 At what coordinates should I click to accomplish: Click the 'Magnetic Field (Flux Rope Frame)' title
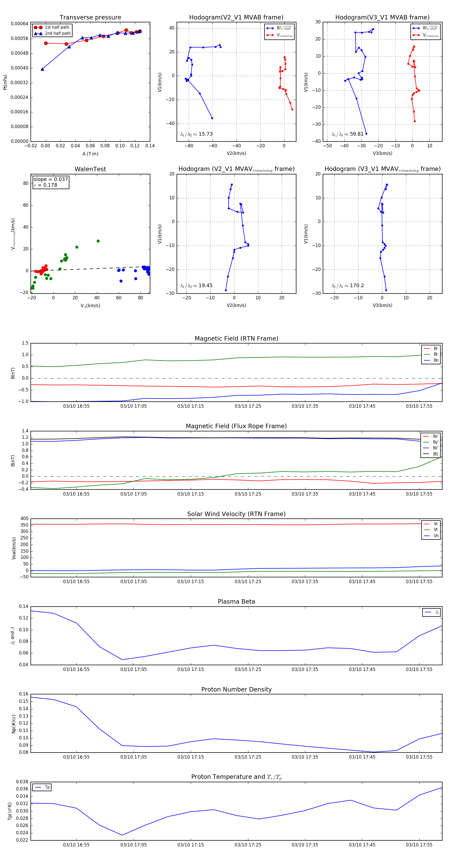coord(236,426)
